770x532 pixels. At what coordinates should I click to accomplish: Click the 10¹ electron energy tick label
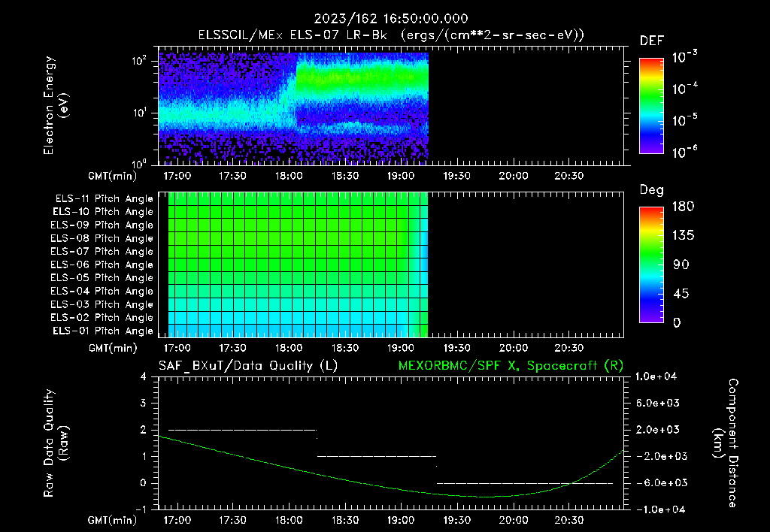tap(139, 113)
